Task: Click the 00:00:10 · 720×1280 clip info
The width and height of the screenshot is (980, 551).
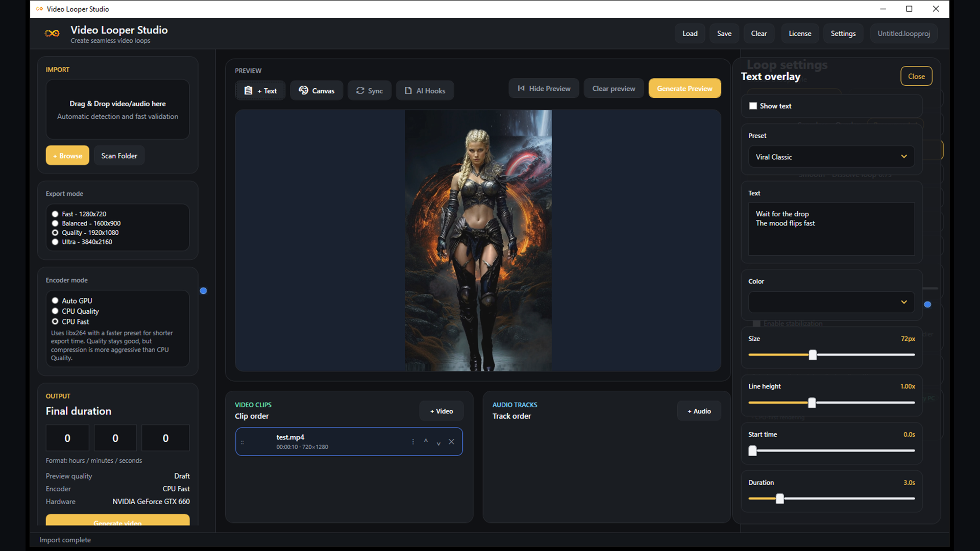Action: [302, 447]
